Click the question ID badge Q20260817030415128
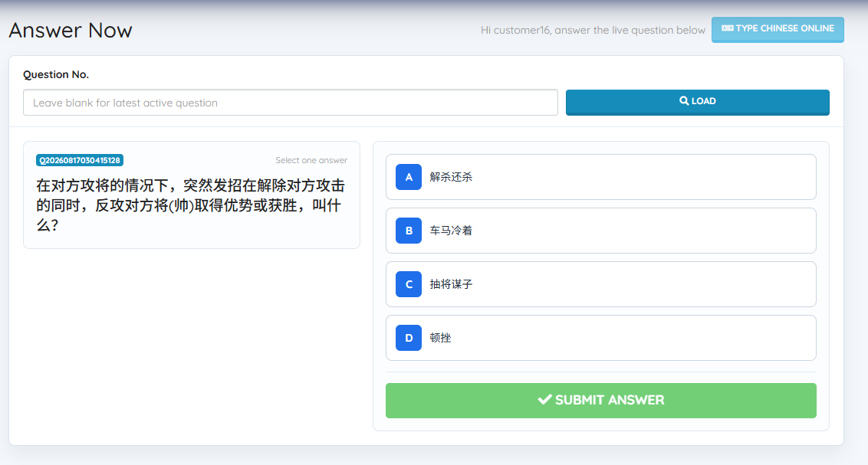Screen dimensions: 868x465 [80, 160]
